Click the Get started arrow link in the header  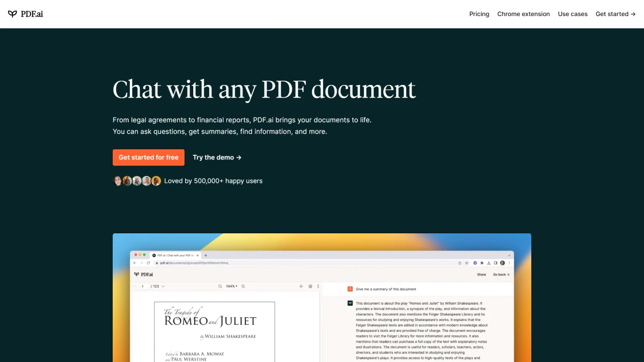pos(615,14)
